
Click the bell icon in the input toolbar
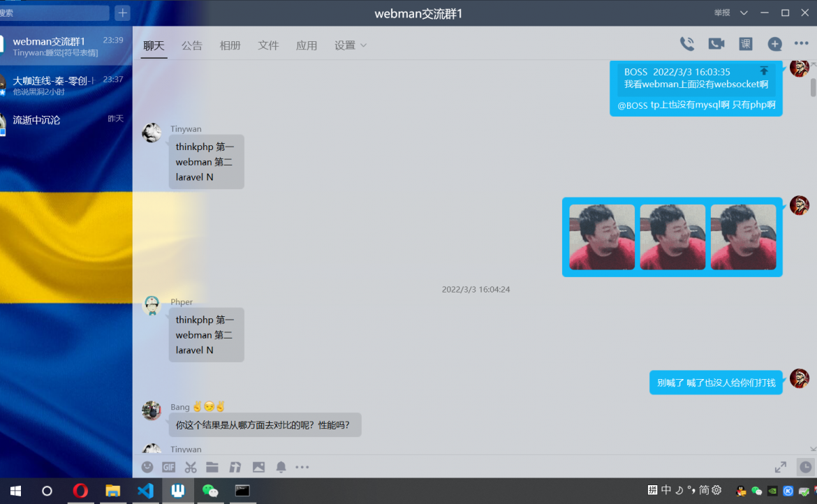click(x=281, y=467)
